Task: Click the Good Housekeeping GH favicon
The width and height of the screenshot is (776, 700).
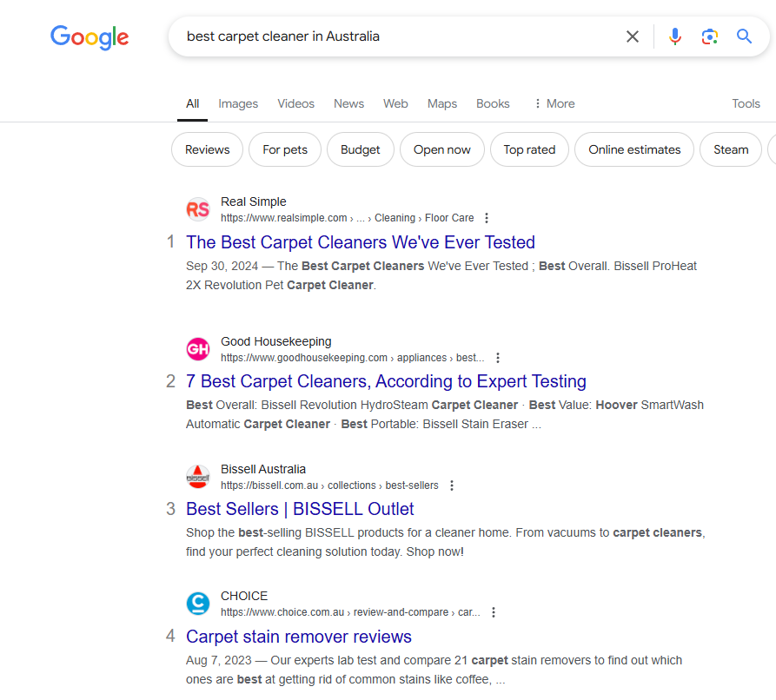Action: point(198,349)
